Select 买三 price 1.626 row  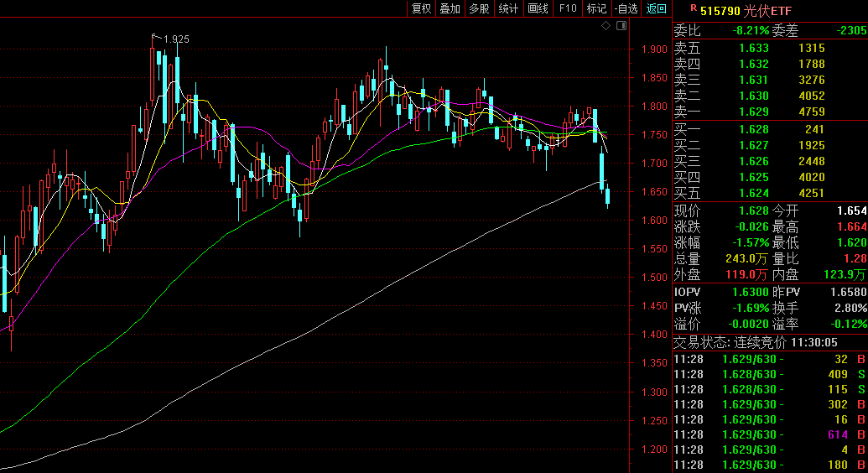pos(770,162)
